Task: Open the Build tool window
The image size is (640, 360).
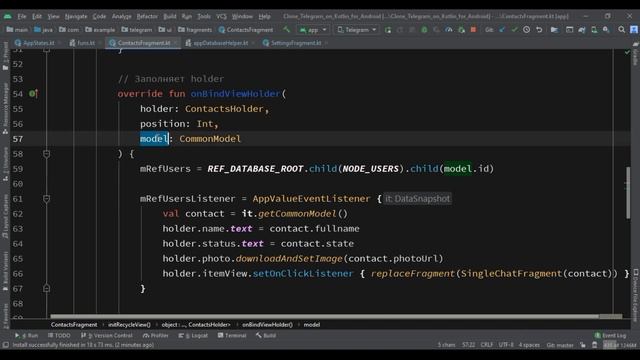Action: [266, 336]
